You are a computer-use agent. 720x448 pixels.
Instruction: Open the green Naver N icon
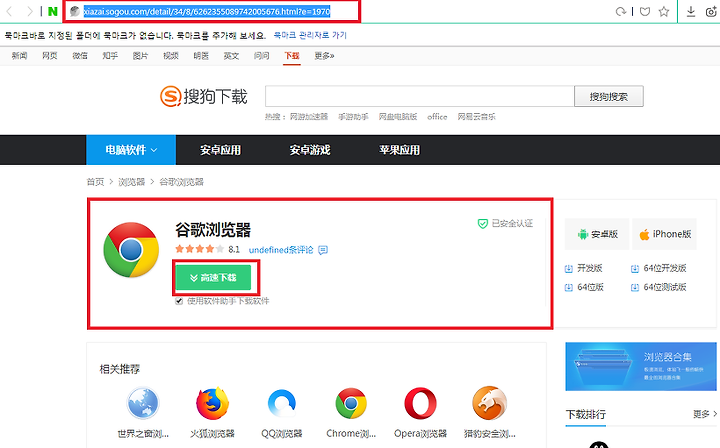[x=53, y=11]
